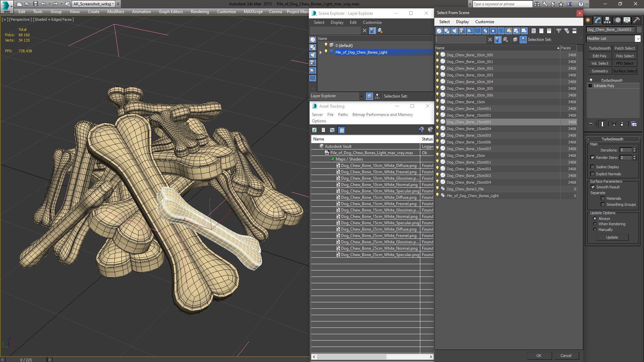Collapse the TurboSmooth rollout
This screenshot has height=362, width=644.
(588, 139)
